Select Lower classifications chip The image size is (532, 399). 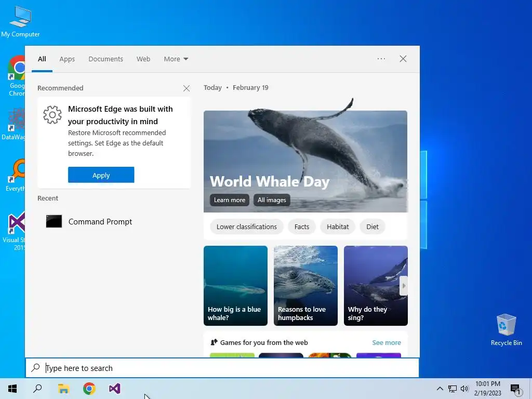tap(247, 227)
